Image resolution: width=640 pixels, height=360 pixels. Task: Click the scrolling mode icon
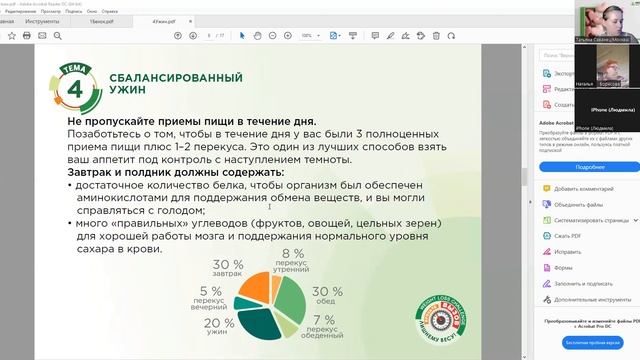[x=353, y=36]
